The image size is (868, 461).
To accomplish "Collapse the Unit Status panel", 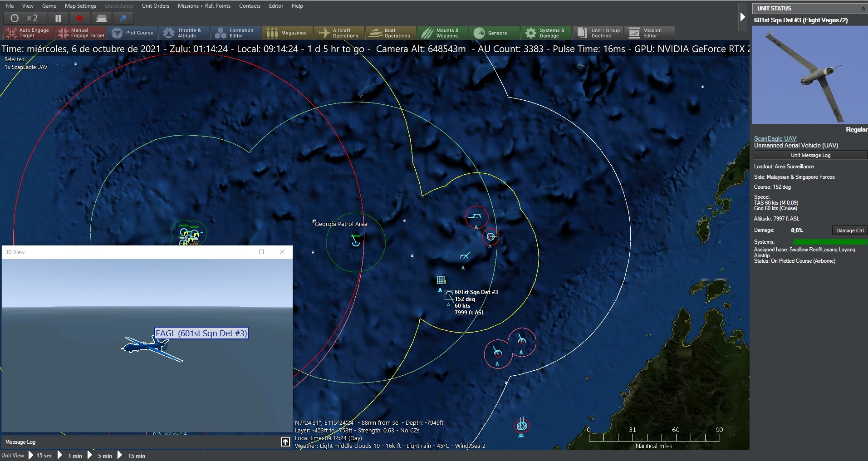I will (862, 8).
